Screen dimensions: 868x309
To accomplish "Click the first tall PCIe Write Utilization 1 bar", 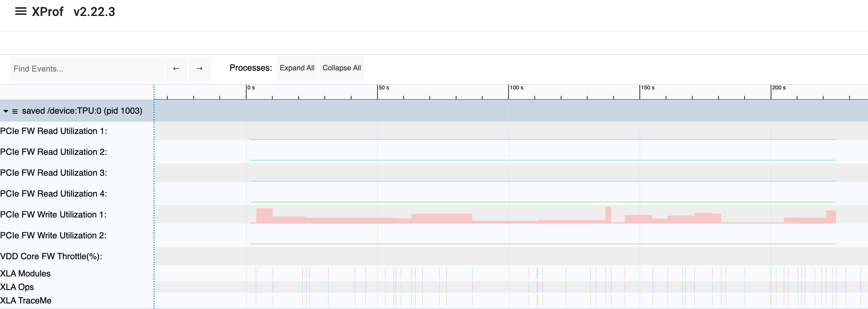I will [x=264, y=216].
